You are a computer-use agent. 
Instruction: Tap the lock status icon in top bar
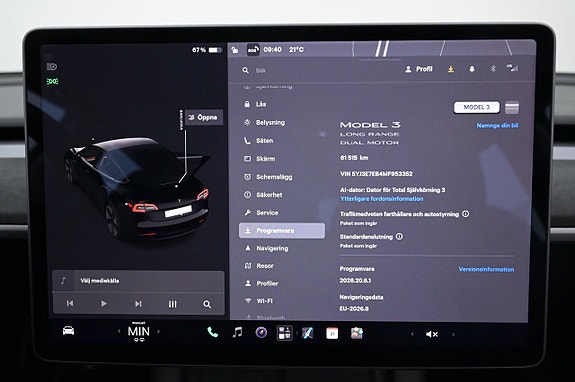(x=235, y=49)
